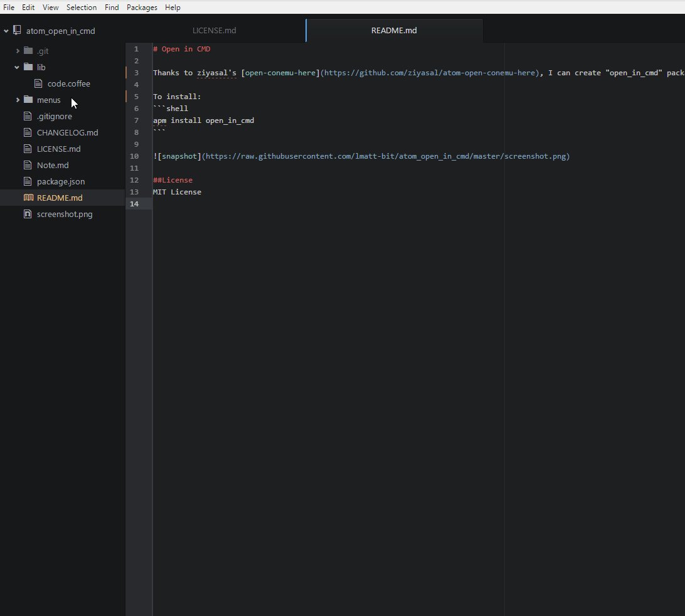Select Note.md in the file tree
Image resolution: width=685 pixels, height=616 pixels.
[x=53, y=165]
